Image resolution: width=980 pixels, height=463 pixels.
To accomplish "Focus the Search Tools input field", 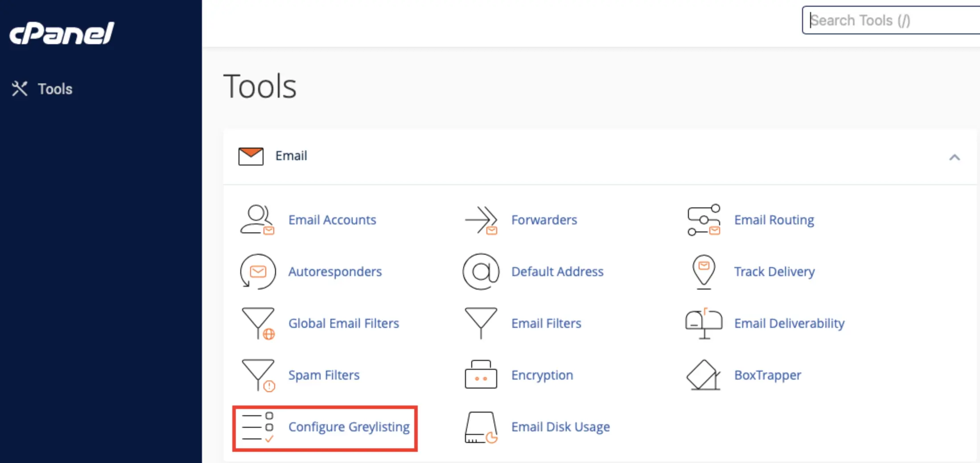I will click(891, 20).
